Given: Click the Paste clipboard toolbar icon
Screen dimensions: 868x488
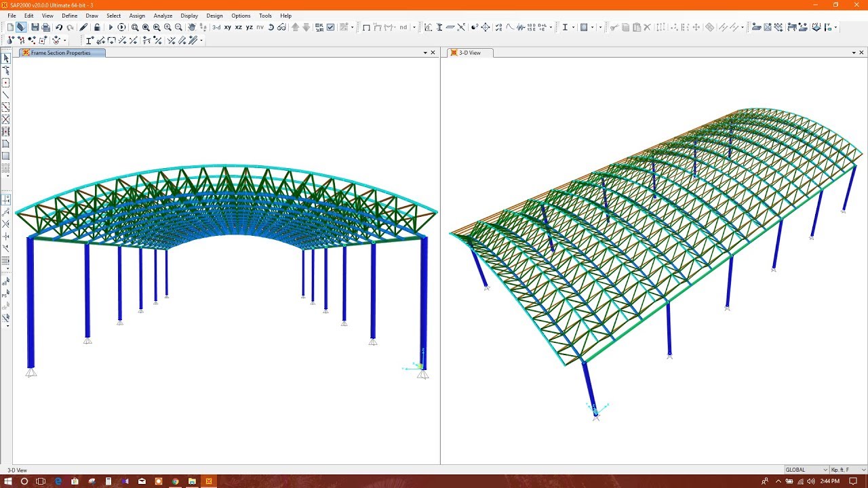Looking at the screenshot, I should pyautogui.click(x=637, y=27).
